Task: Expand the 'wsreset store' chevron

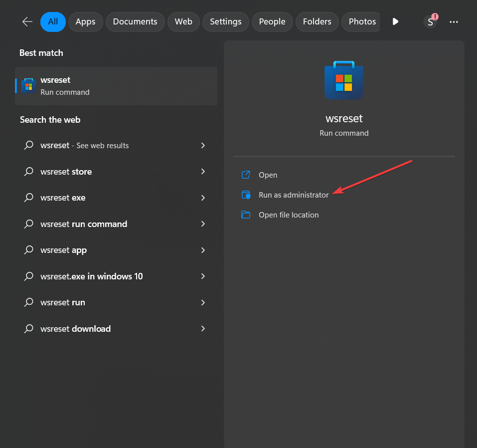Action: pos(203,172)
